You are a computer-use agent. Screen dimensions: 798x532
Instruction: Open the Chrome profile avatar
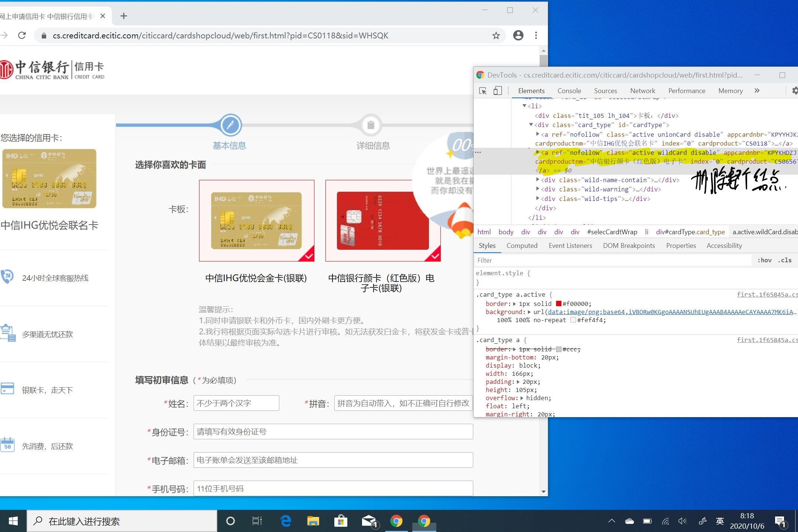click(518, 35)
